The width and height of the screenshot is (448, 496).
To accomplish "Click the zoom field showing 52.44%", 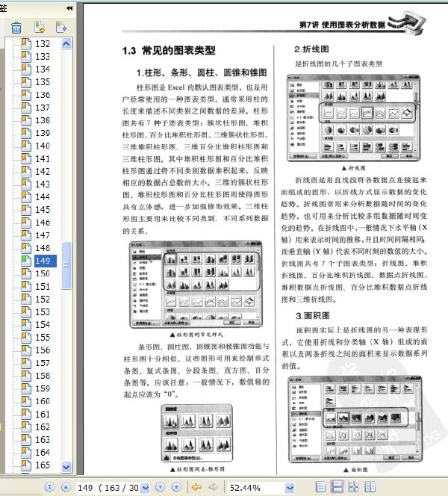I will (x=256, y=488).
